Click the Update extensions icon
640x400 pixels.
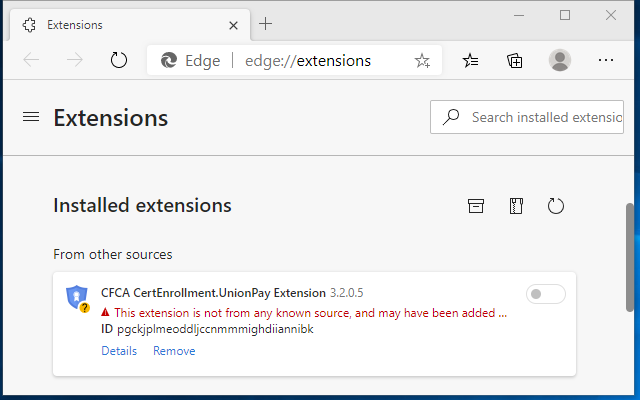coord(556,206)
